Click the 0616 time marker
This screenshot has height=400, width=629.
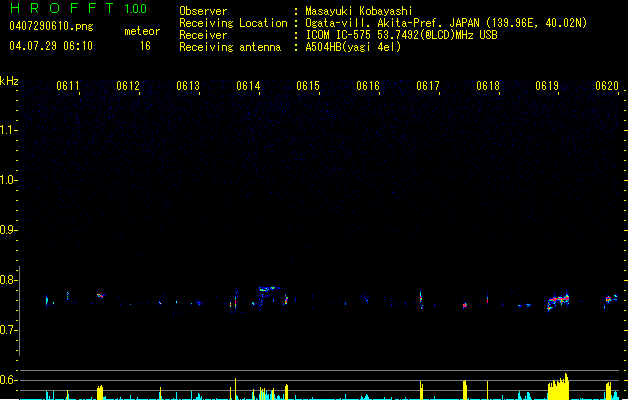tap(368, 86)
